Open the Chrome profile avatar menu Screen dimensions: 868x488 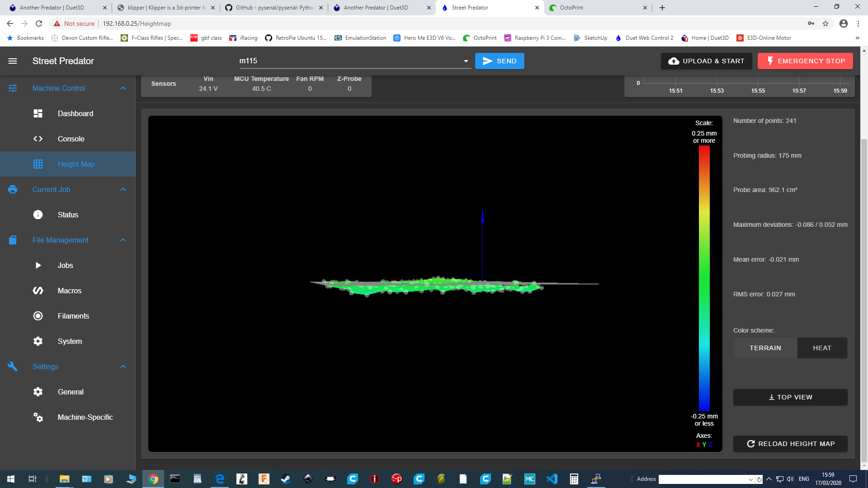click(844, 23)
